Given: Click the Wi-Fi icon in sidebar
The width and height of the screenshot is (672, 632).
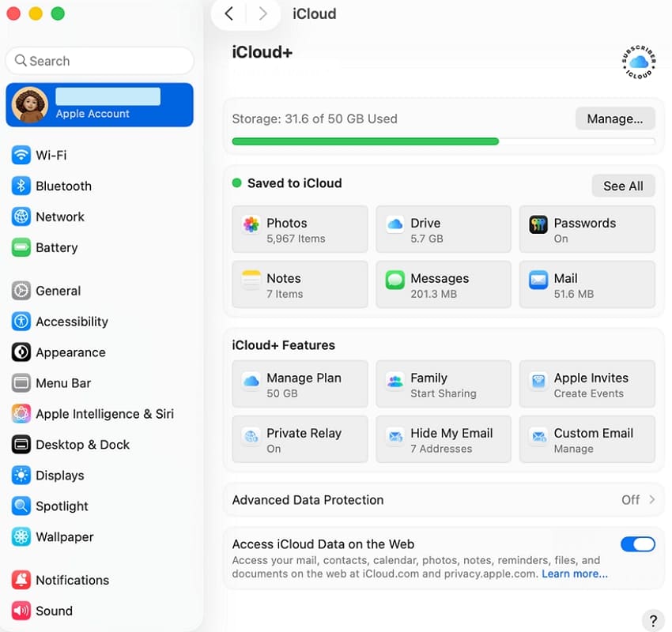Looking at the screenshot, I should (x=21, y=155).
